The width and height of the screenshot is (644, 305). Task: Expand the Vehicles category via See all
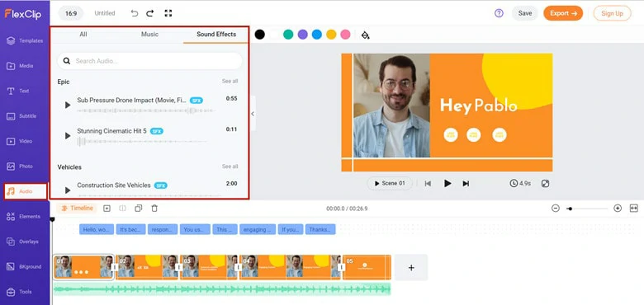click(x=230, y=167)
